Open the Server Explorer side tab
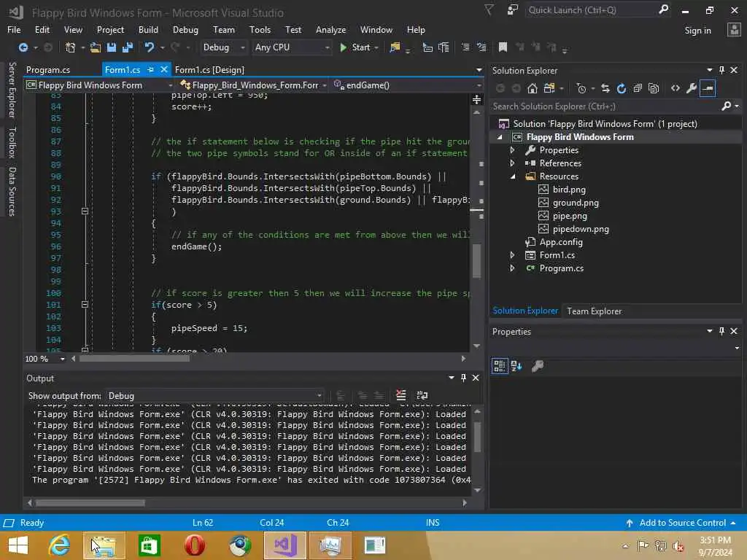 click(x=12, y=90)
